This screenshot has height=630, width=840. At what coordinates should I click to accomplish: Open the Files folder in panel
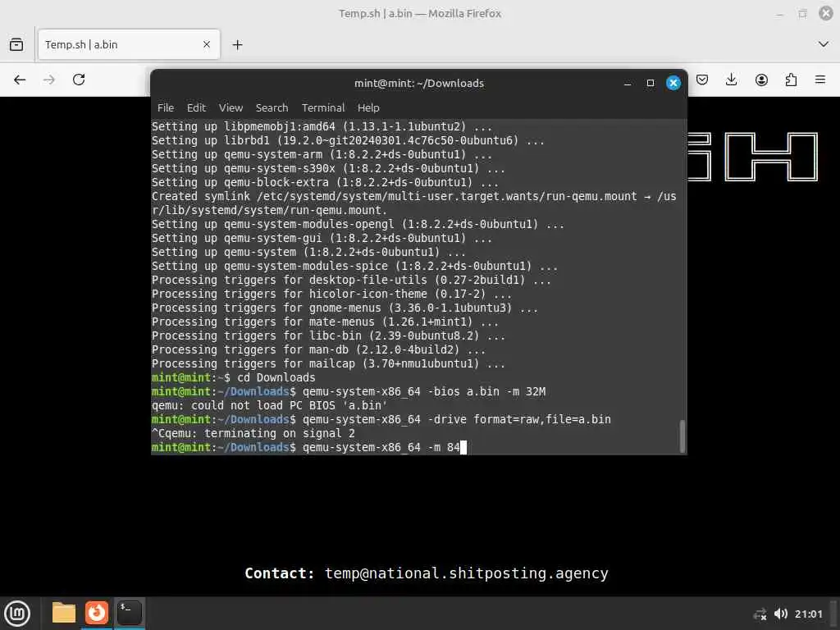click(x=64, y=613)
